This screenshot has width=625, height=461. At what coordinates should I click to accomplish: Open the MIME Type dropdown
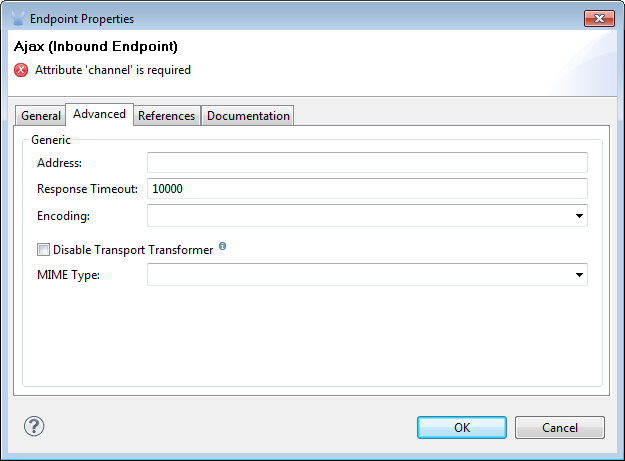click(579, 274)
